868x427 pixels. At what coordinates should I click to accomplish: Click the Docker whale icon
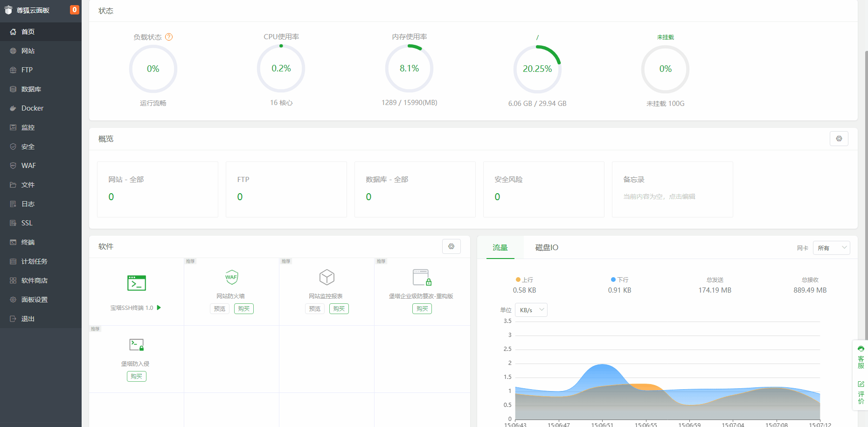coord(13,108)
